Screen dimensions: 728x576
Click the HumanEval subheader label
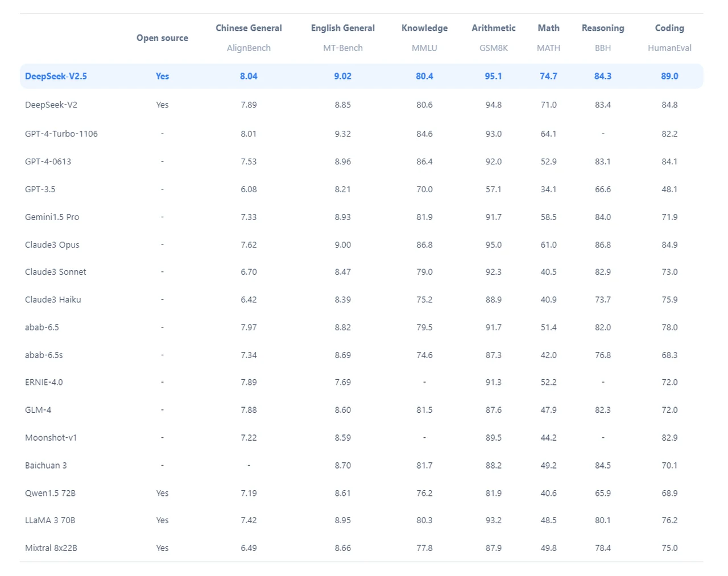point(669,48)
